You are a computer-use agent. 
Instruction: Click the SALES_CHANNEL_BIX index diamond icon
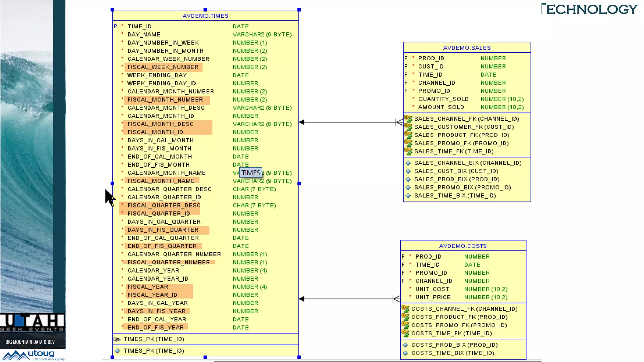pos(408,163)
